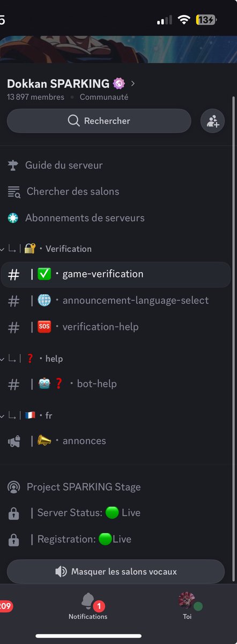Tap the hash icon of game-verification
Viewport: 237px width, 644px height.
coord(13,274)
